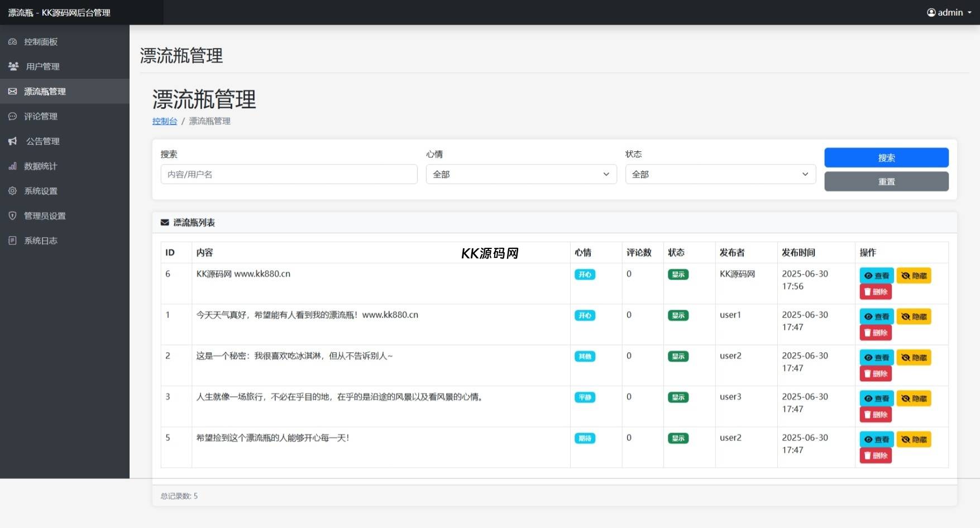Open 管理员设置 in the sidebar
The height and width of the screenshot is (528, 980).
point(64,215)
